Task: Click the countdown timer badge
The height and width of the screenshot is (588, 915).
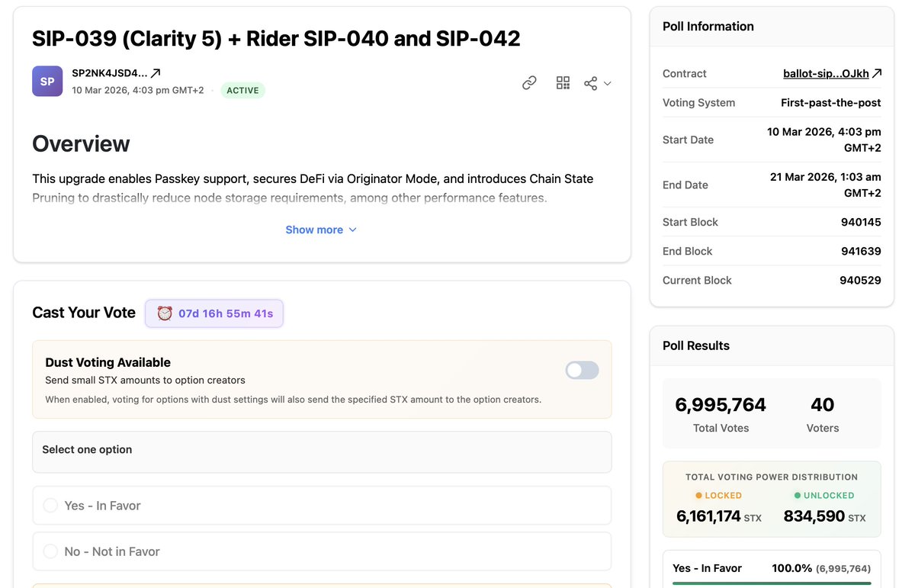Action: click(214, 313)
